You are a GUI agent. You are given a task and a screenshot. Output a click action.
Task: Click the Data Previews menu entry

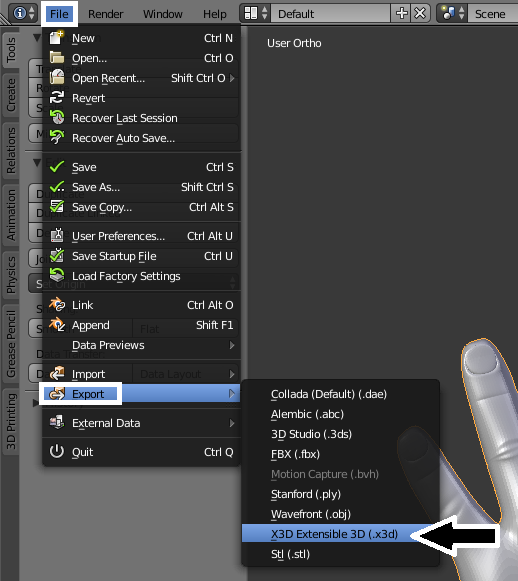click(x=142, y=345)
